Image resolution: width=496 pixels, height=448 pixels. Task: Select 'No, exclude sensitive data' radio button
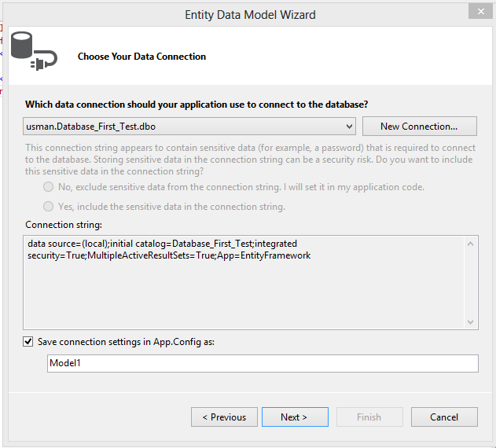coord(48,187)
